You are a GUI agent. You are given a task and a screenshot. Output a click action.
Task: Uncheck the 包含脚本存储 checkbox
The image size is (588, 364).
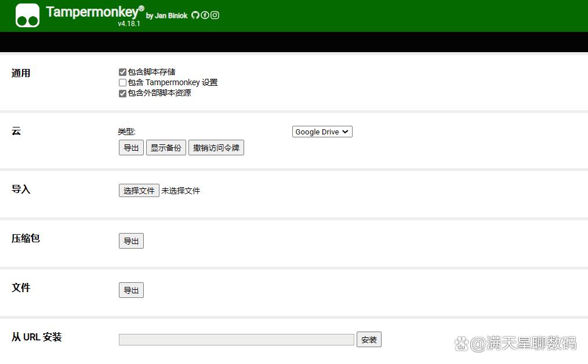[x=122, y=72]
